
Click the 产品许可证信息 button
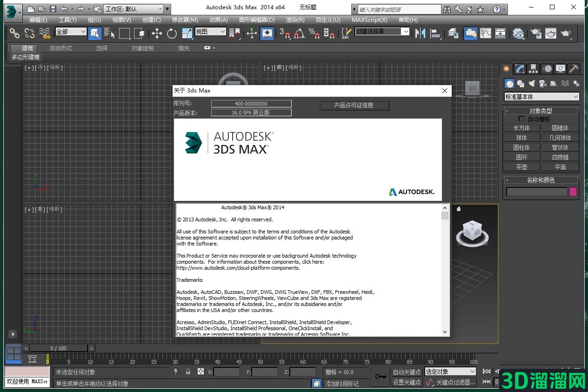pos(354,105)
